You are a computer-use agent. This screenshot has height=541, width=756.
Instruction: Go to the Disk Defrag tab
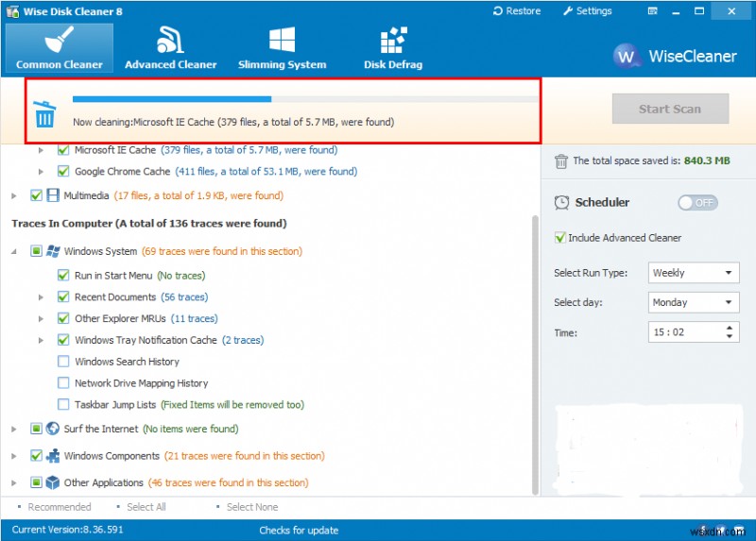393,48
